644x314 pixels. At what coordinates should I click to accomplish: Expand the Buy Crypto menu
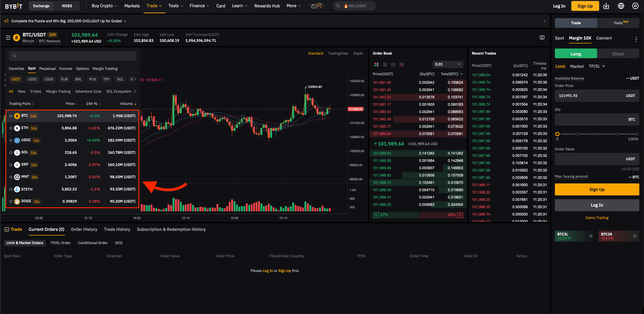pos(104,6)
